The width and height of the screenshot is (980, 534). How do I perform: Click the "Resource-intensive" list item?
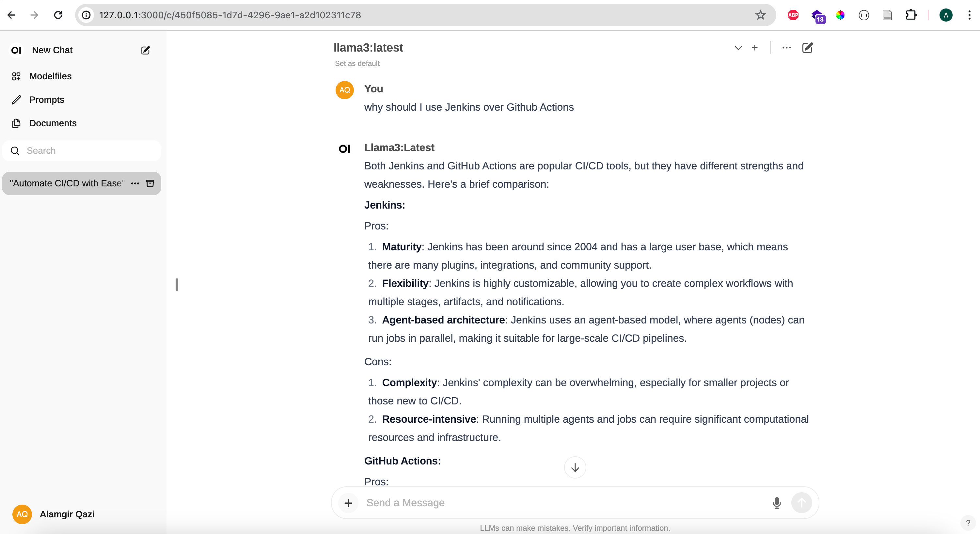point(429,419)
